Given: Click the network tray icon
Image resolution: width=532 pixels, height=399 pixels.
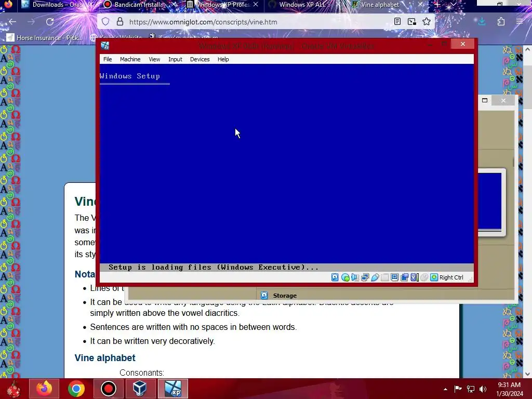Looking at the screenshot, I should pyautogui.click(x=471, y=389).
